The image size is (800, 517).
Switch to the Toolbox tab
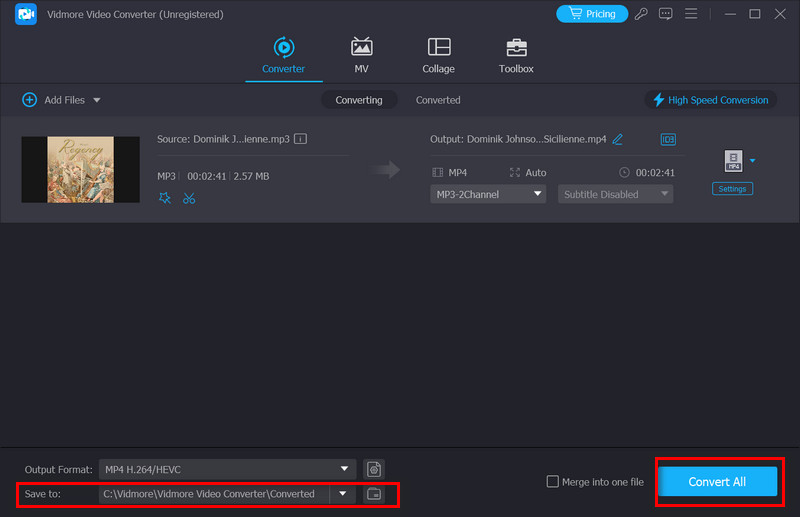point(516,56)
